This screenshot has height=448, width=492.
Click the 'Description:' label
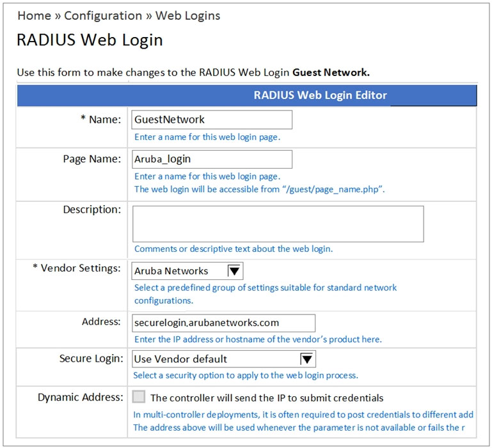(x=92, y=210)
